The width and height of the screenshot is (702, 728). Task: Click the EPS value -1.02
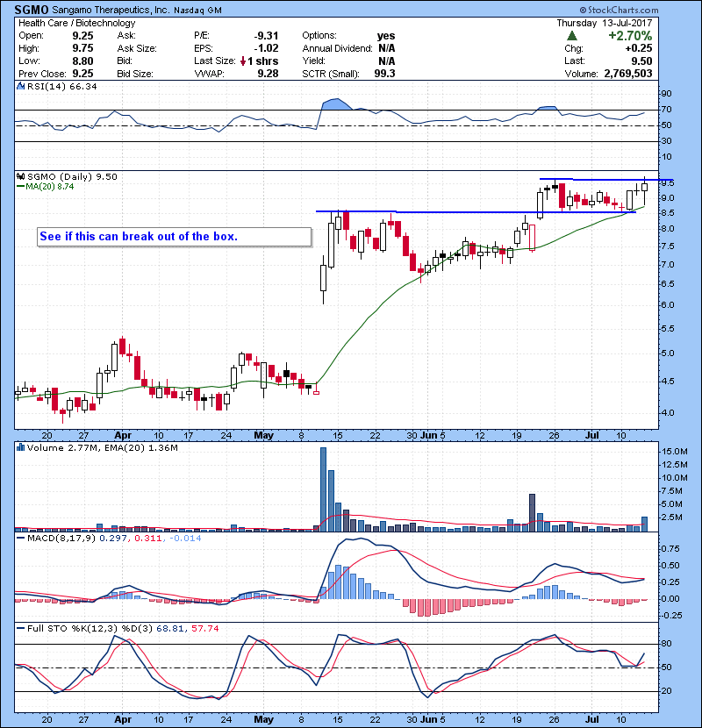266,48
